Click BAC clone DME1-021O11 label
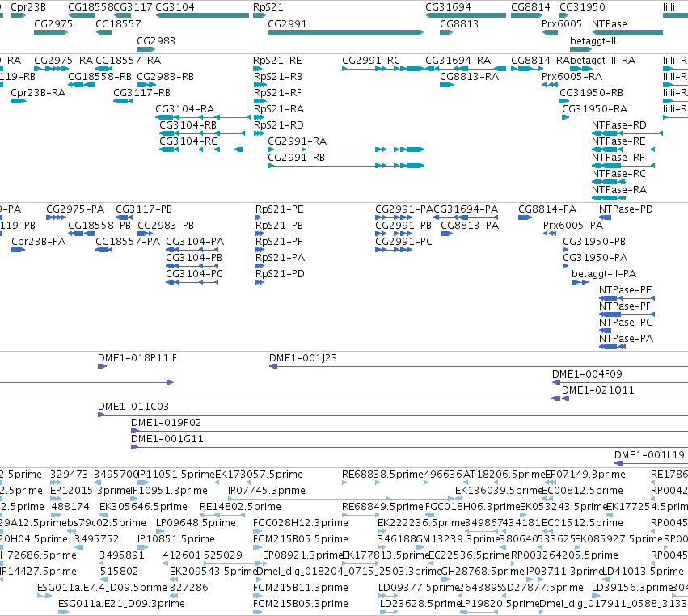The height and width of the screenshot is (616, 688). [598, 390]
